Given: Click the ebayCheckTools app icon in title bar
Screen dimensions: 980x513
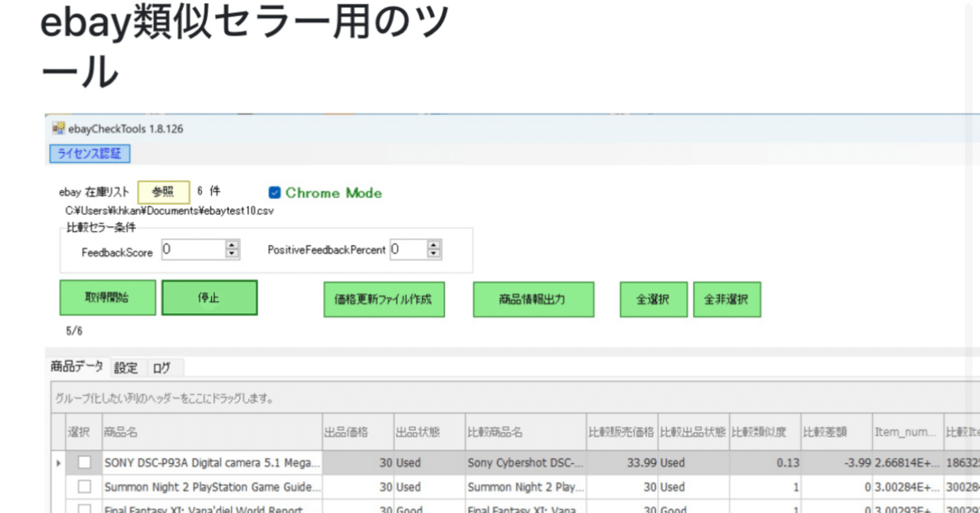Looking at the screenshot, I should pos(59,129).
